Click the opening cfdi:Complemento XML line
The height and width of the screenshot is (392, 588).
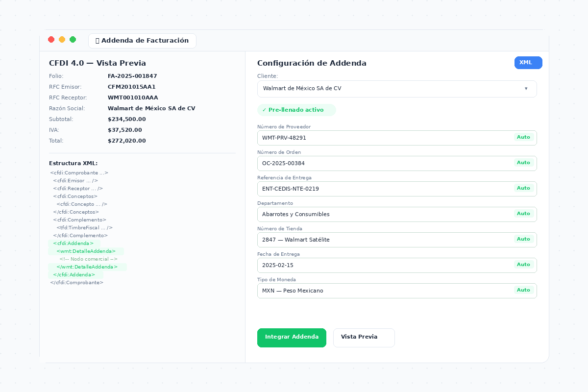coord(80,220)
